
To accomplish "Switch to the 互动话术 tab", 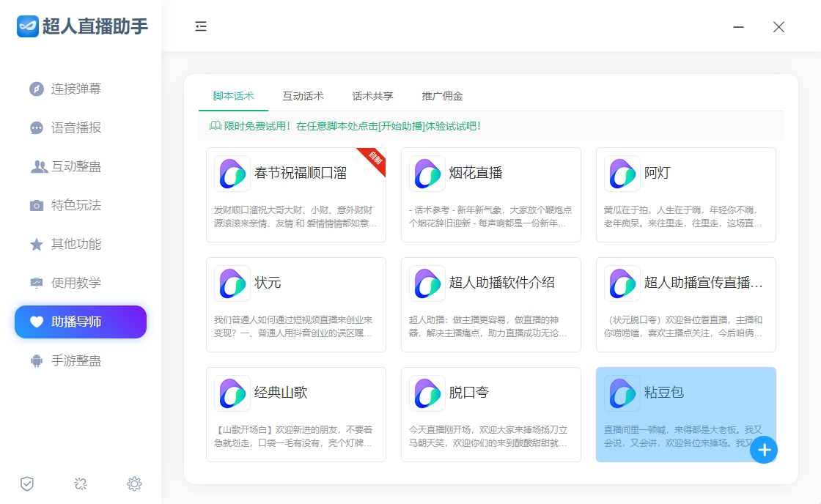I will tap(303, 96).
